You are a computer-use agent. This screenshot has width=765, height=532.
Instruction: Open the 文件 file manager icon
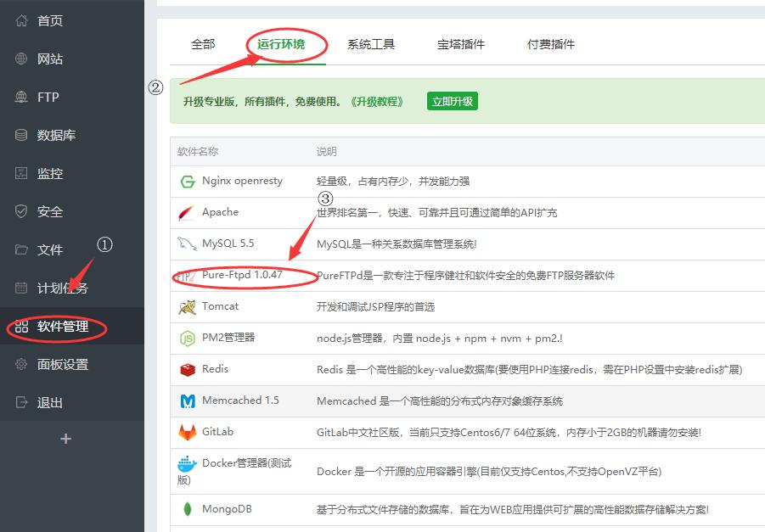click(21, 249)
